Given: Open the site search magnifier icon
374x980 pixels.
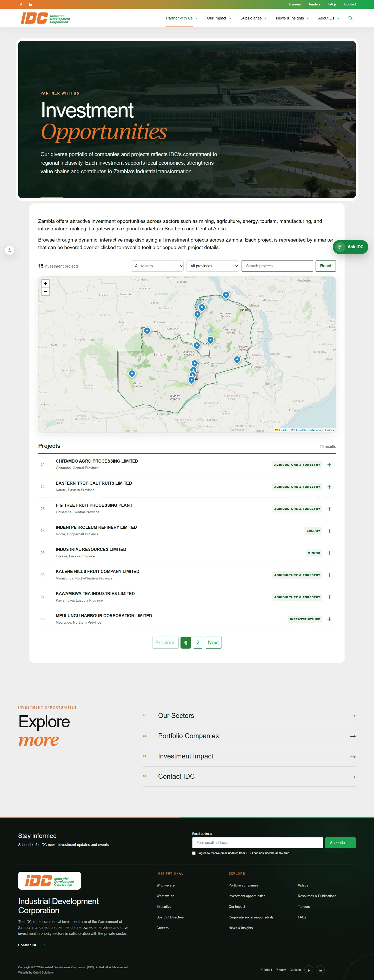Looking at the screenshot, I should click(350, 18).
